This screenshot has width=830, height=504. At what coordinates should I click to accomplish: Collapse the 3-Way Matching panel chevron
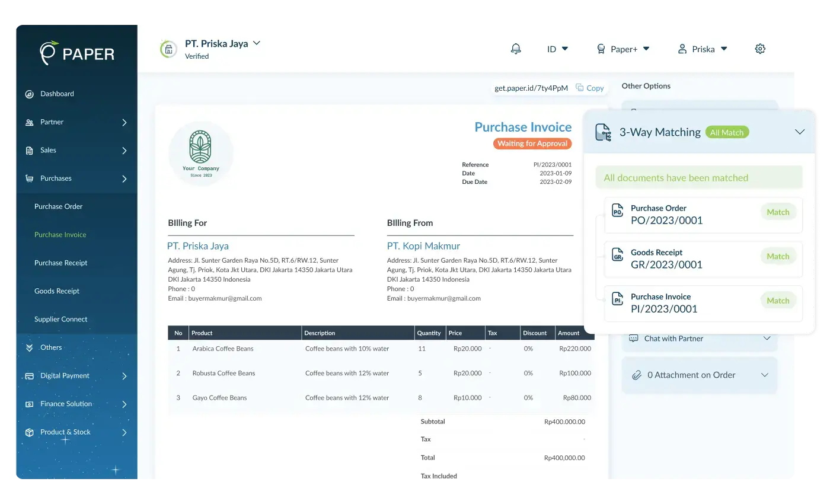(x=800, y=132)
